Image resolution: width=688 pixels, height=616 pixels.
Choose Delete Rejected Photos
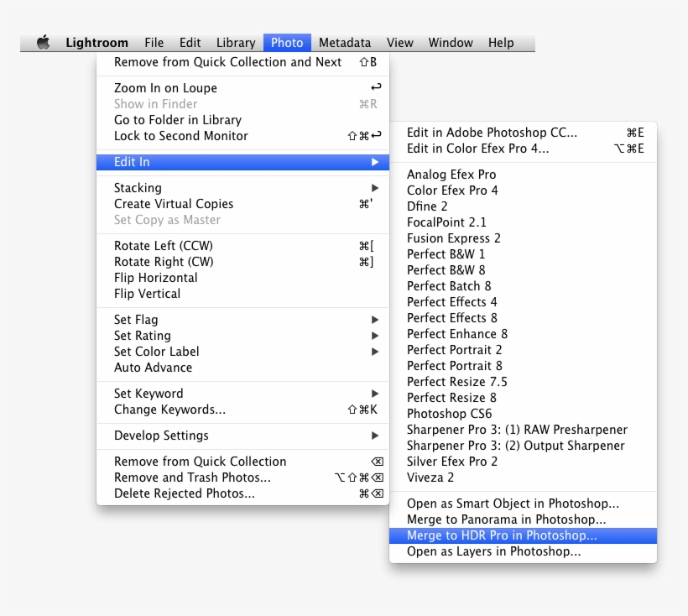(x=242, y=493)
